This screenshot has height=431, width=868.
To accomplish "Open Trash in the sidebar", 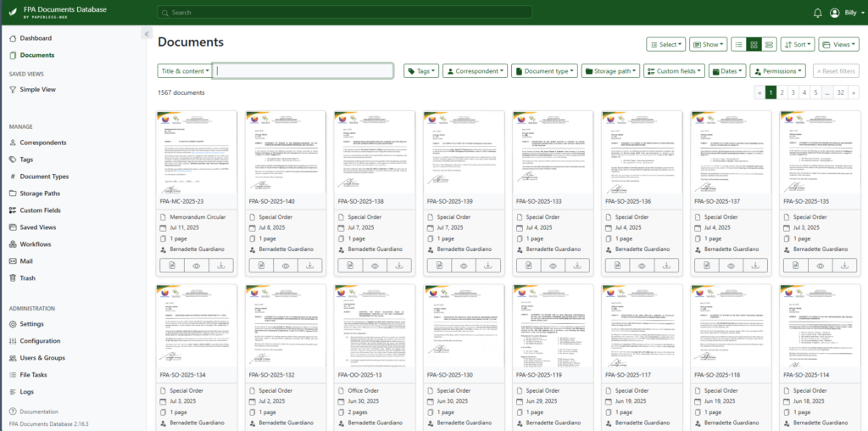I will [x=28, y=277].
